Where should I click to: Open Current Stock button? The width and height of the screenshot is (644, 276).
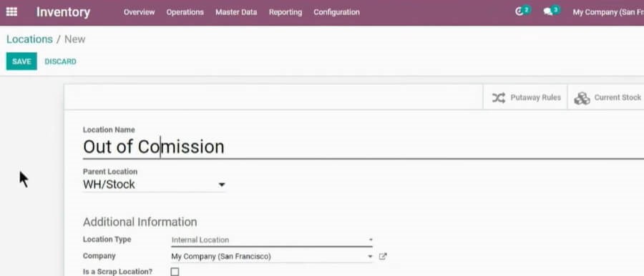coord(606,97)
